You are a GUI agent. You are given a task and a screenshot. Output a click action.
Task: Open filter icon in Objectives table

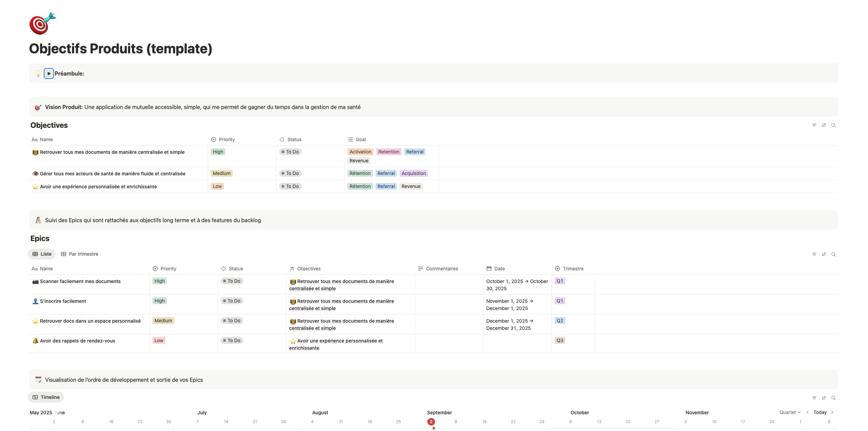pyautogui.click(x=814, y=125)
